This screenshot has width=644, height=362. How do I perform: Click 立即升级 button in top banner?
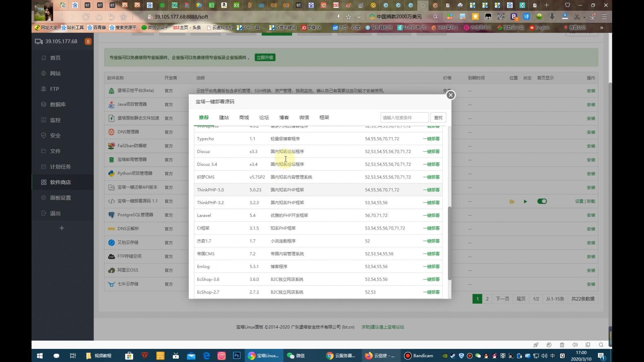(265, 57)
